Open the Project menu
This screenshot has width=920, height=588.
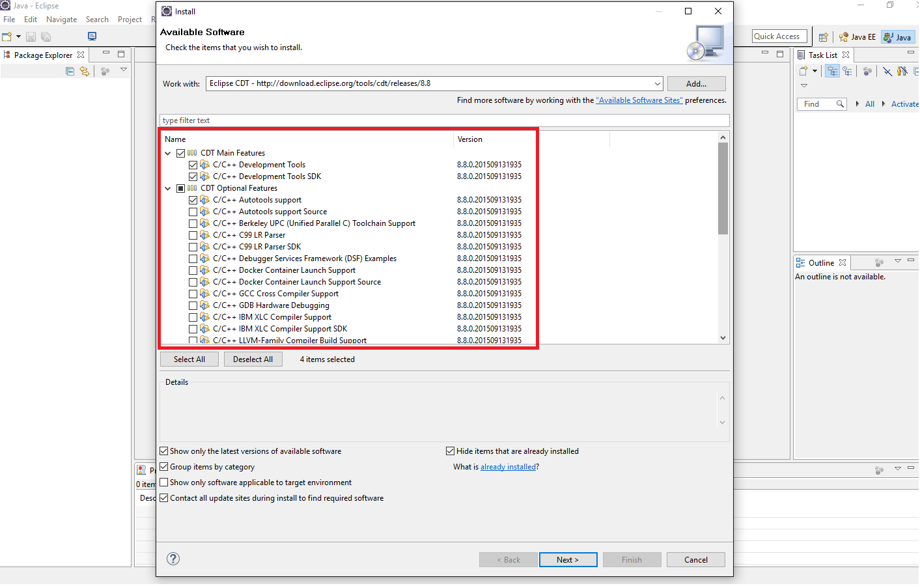tap(130, 20)
